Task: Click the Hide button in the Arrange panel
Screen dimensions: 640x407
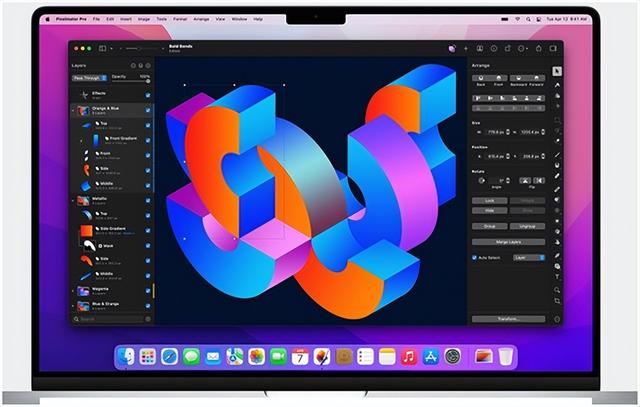Action: pyautogui.click(x=490, y=211)
